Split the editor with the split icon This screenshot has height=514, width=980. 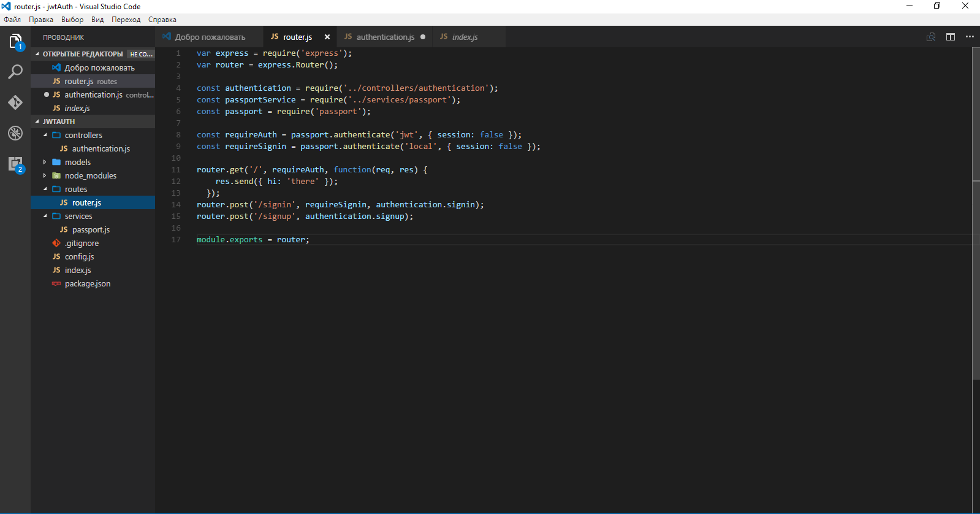tap(951, 37)
